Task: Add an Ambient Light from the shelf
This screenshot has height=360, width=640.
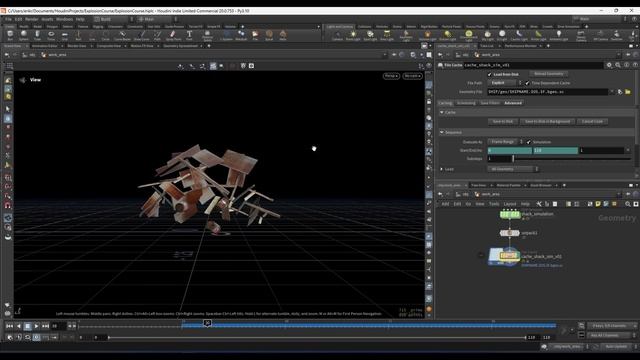Action: 558,35
